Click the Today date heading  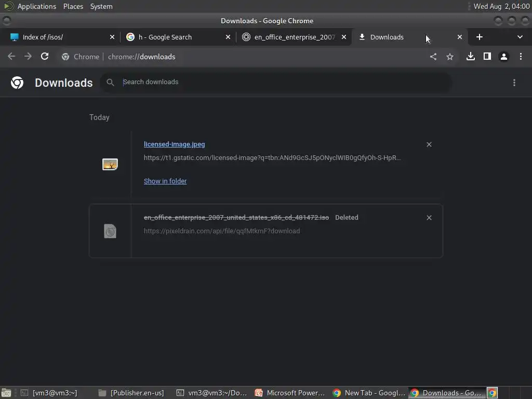tap(99, 117)
